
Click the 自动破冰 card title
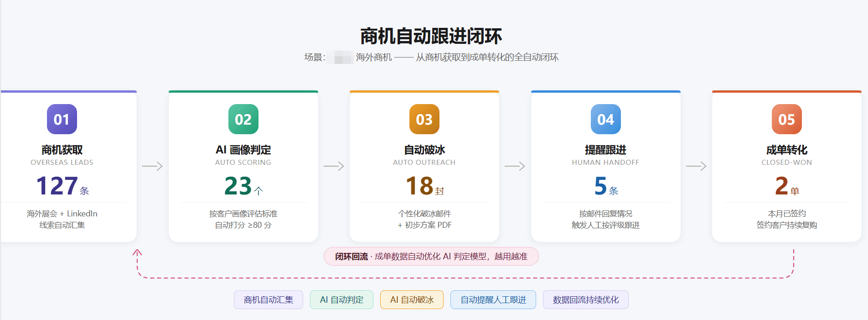pos(424,150)
